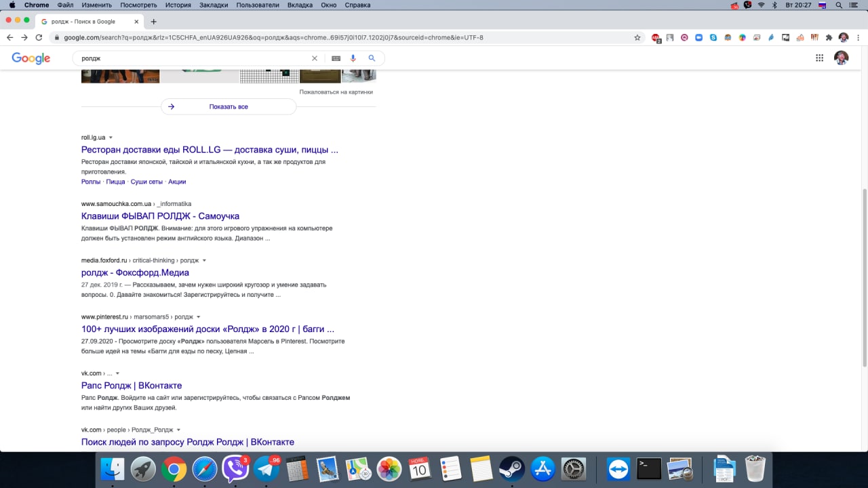
Task: Reload the current Google page
Action: (x=39, y=37)
